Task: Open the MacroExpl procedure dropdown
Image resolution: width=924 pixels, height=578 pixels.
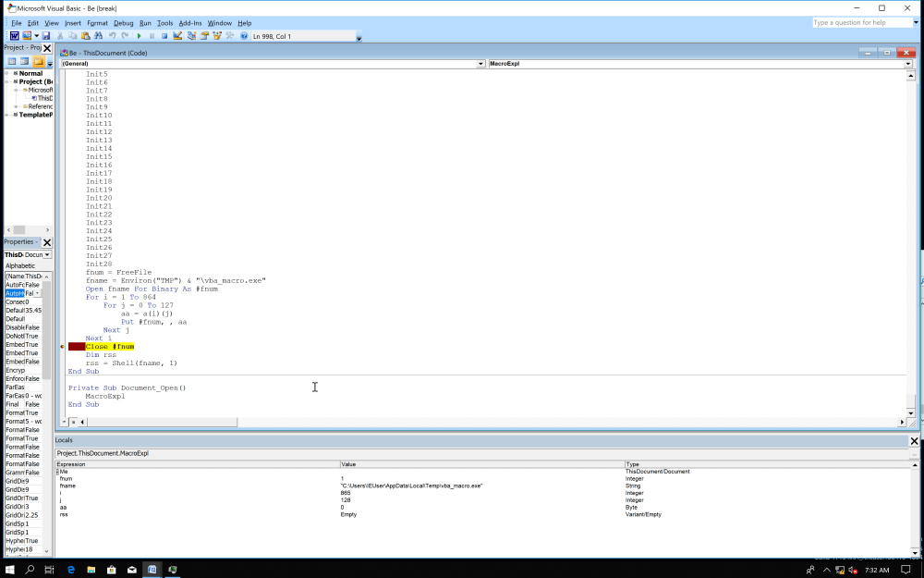Action: point(907,63)
